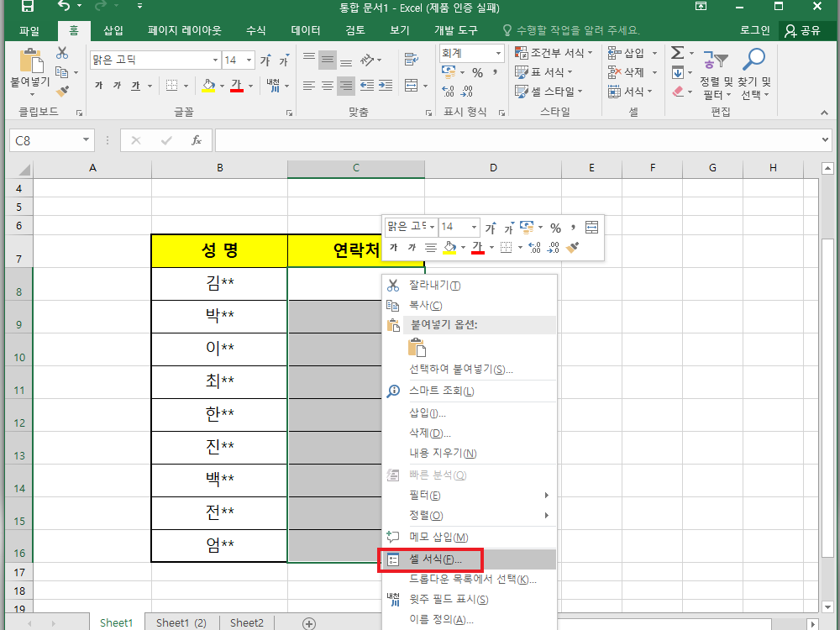
Task: Toggle Bold in the ribbon font group
Action: pos(99,85)
